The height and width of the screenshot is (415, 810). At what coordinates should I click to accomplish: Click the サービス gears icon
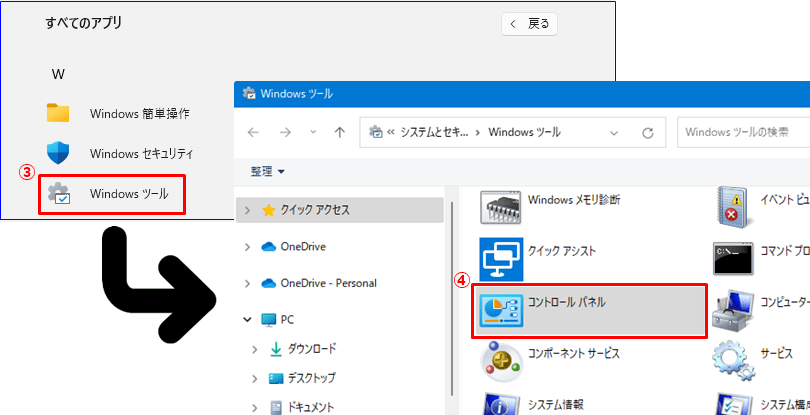(735, 360)
